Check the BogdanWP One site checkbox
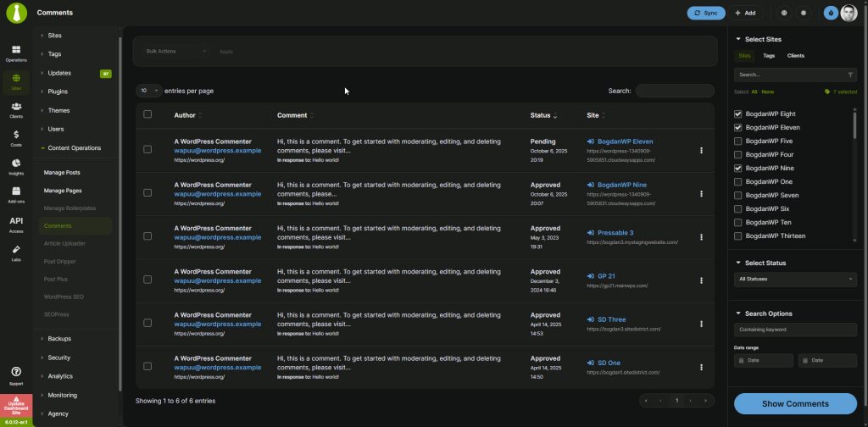Image resolution: width=868 pixels, height=427 pixels. click(738, 181)
